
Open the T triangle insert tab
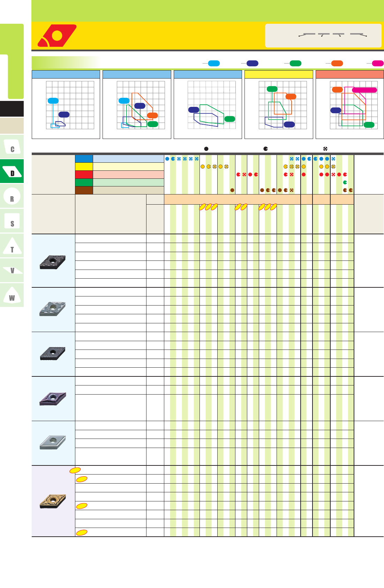12,246
